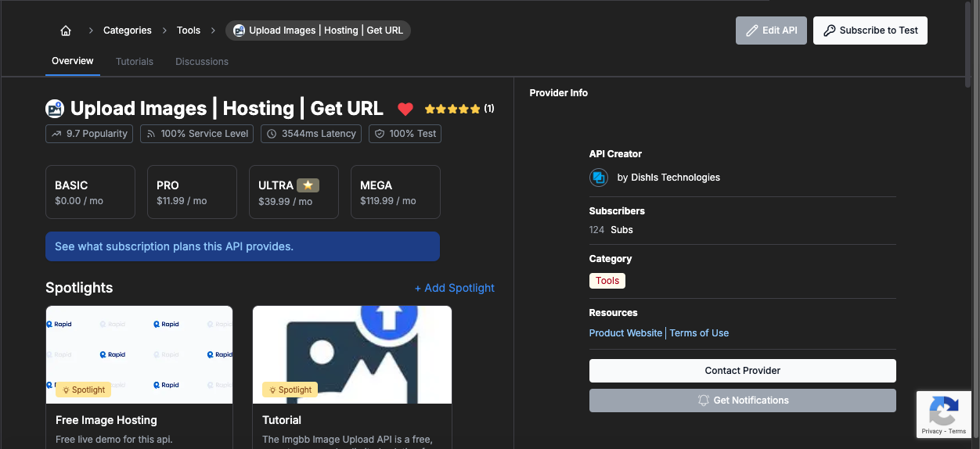980x449 pixels.
Task: Click the Free Image Hosting title
Action: click(106, 420)
